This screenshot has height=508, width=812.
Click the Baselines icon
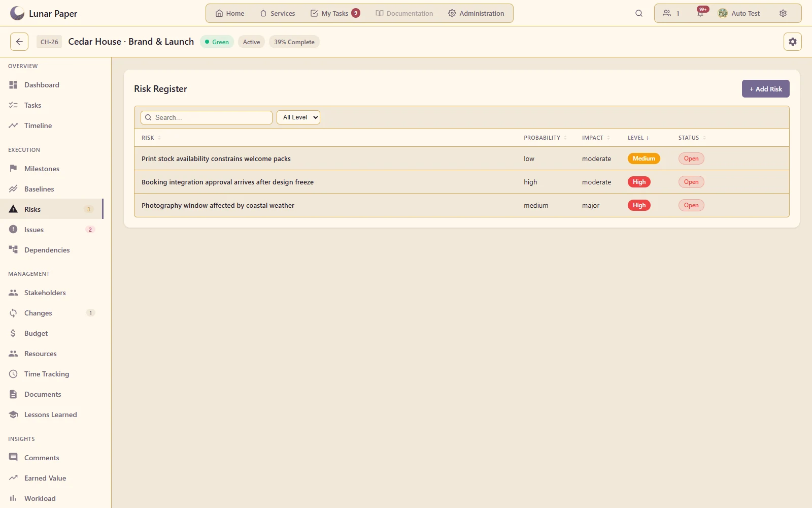[x=13, y=189]
